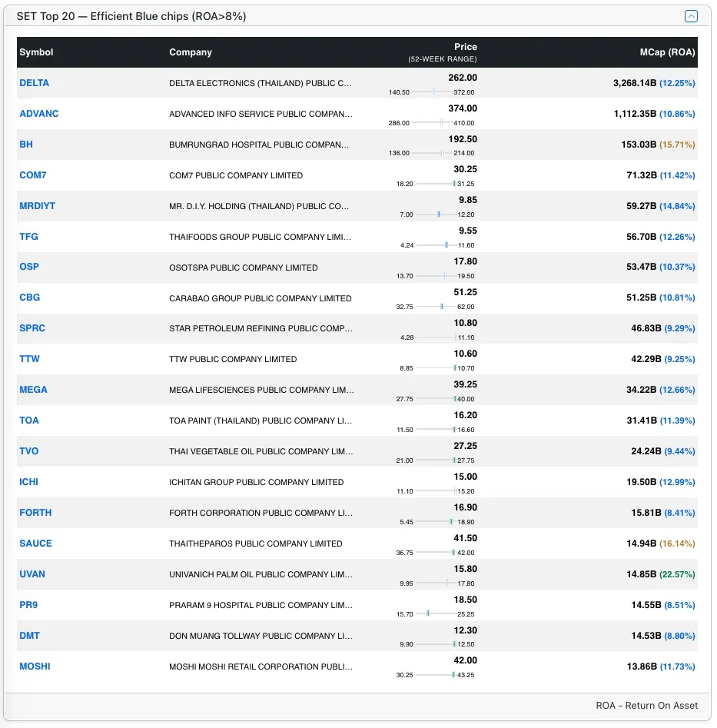Open PR9 symbol link

[x=28, y=604]
